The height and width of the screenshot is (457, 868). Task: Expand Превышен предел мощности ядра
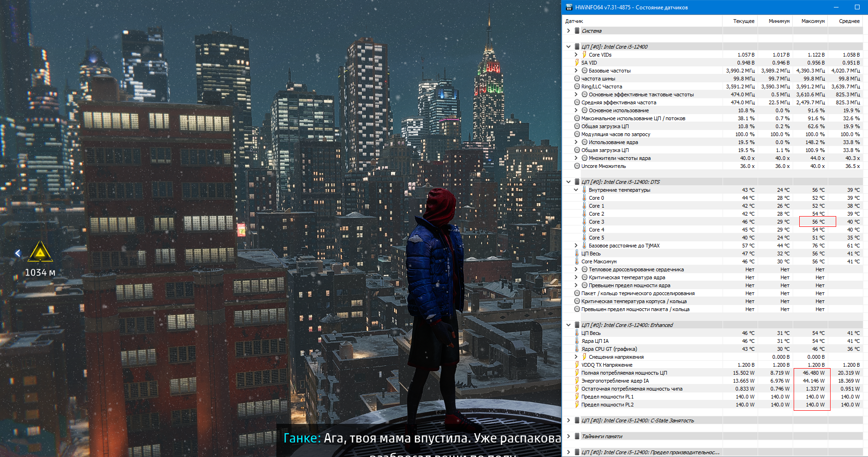tap(576, 285)
